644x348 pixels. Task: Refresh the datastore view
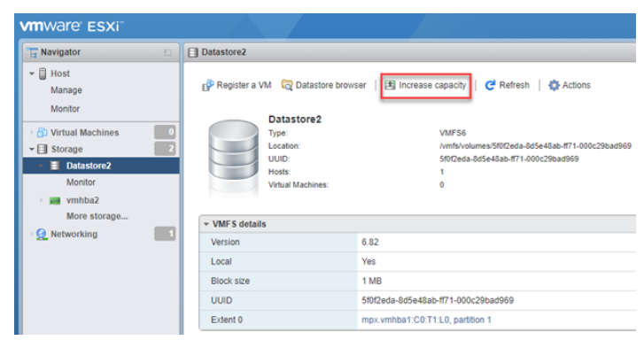click(x=508, y=85)
